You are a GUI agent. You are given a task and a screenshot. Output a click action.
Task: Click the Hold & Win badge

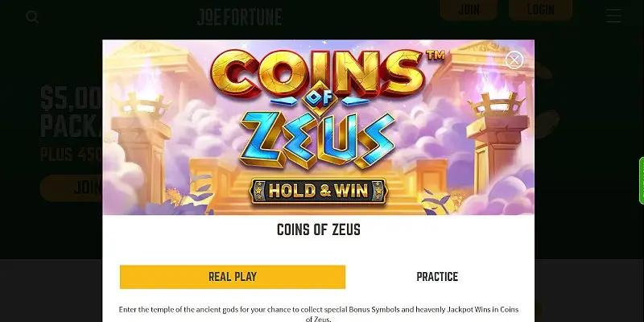pyautogui.click(x=318, y=192)
